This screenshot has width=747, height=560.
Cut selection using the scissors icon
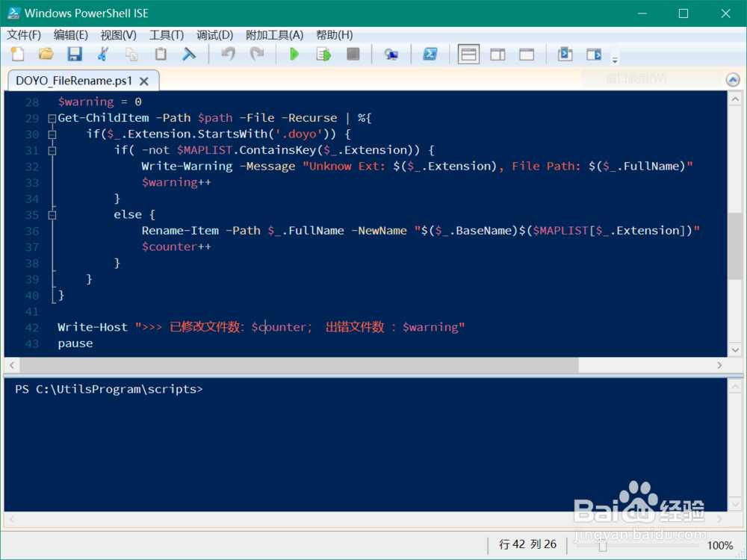pyautogui.click(x=103, y=55)
